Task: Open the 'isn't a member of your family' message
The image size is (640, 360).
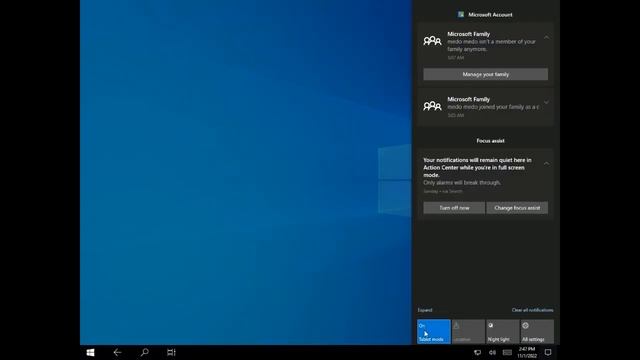Action: point(491,45)
